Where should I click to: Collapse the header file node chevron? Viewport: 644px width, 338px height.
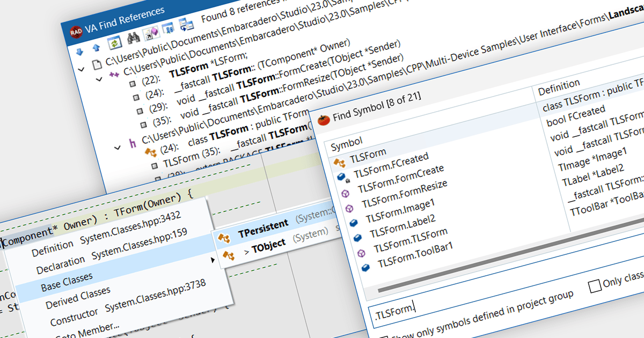(x=118, y=146)
